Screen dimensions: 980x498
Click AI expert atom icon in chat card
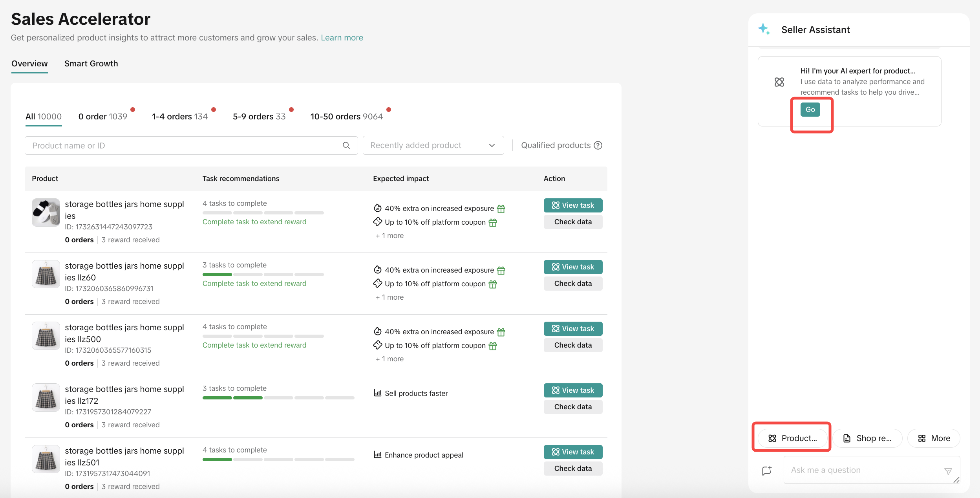coord(779,82)
